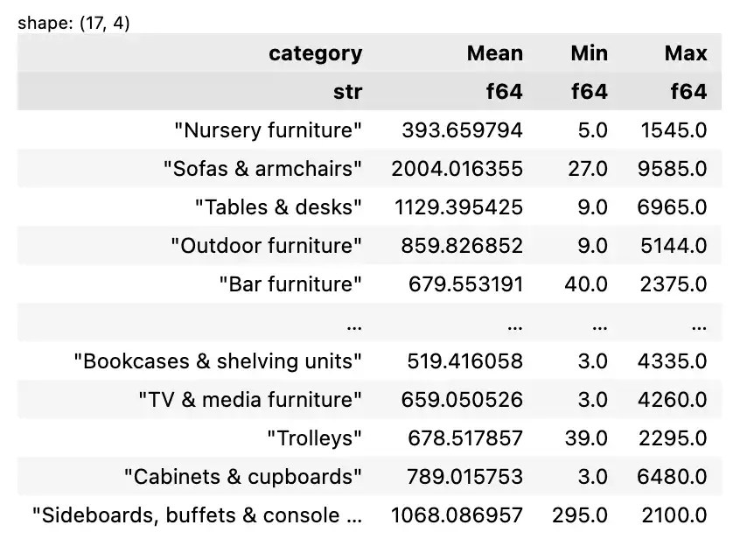The width and height of the screenshot is (740, 560).
Task: Click the "Mean" column header
Action: [494, 53]
